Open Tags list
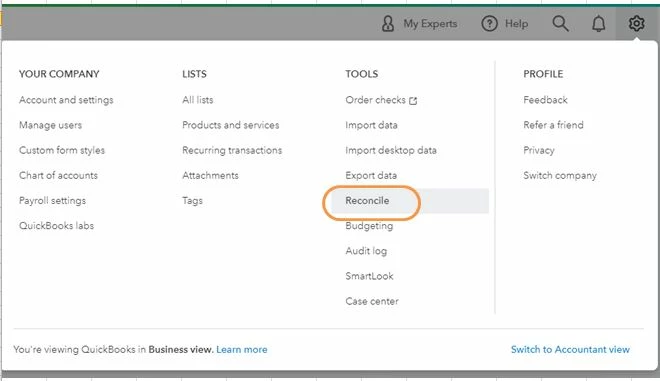The width and height of the screenshot is (660, 381). coord(192,200)
